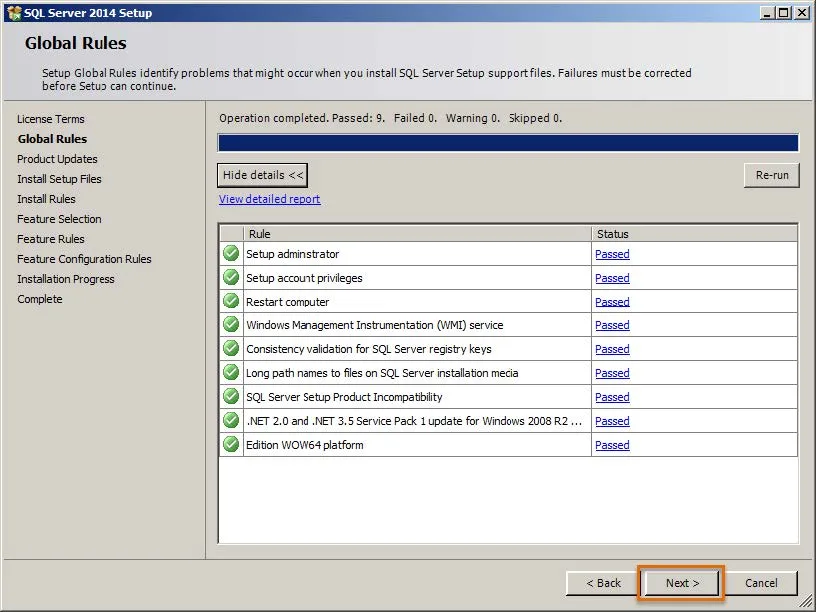Select License Terms step in sidebar
Screen dimensions: 816x612
(50, 119)
